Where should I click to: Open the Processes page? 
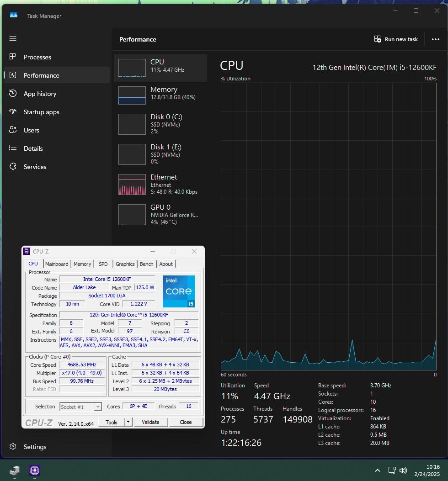pyautogui.click(x=57, y=57)
